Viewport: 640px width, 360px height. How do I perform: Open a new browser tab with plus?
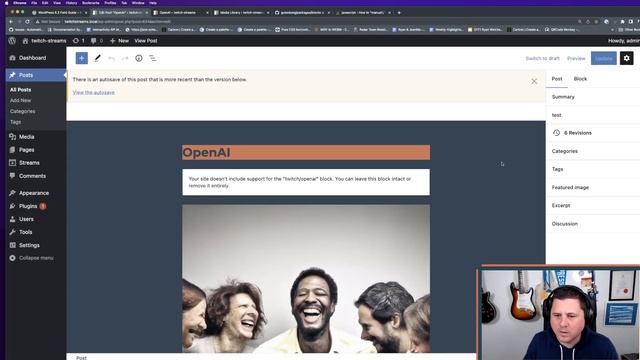click(399, 13)
